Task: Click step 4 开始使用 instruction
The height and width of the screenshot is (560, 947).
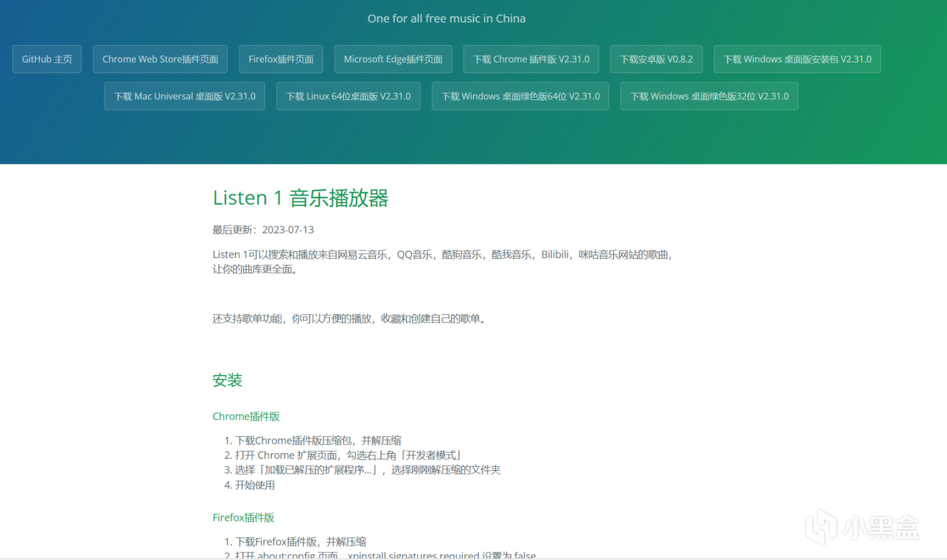Action: coord(255,484)
